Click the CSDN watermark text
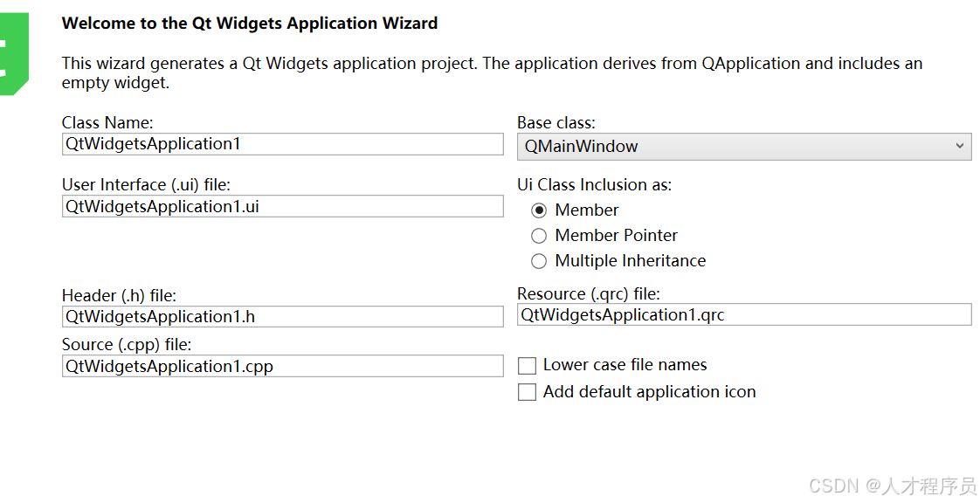 (892, 486)
